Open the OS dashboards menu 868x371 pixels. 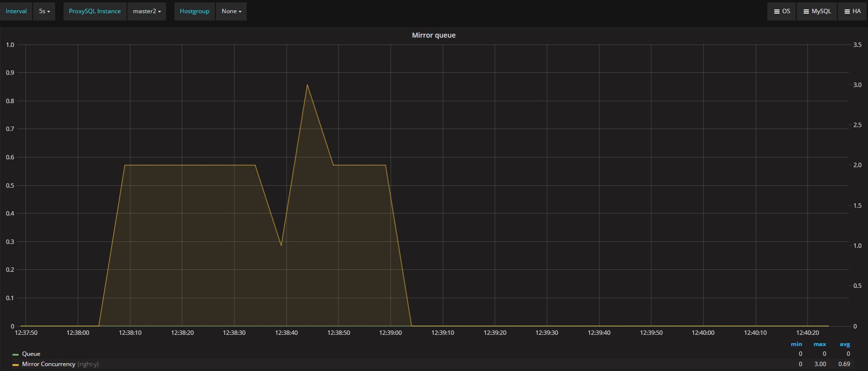pyautogui.click(x=782, y=11)
